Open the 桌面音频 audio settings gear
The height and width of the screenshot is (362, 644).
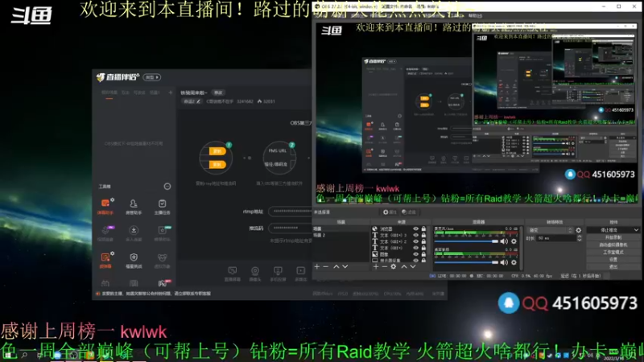[x=514, y=262]
